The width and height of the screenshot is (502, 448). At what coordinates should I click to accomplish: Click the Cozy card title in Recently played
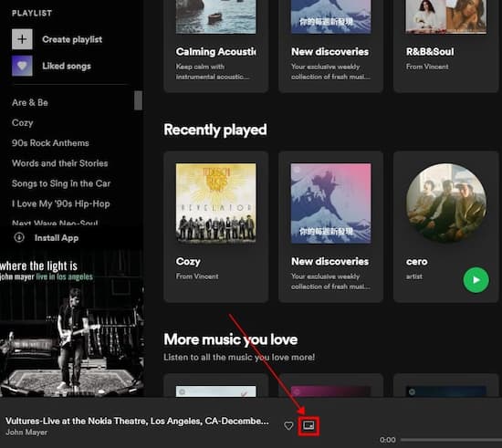(188, 262)
